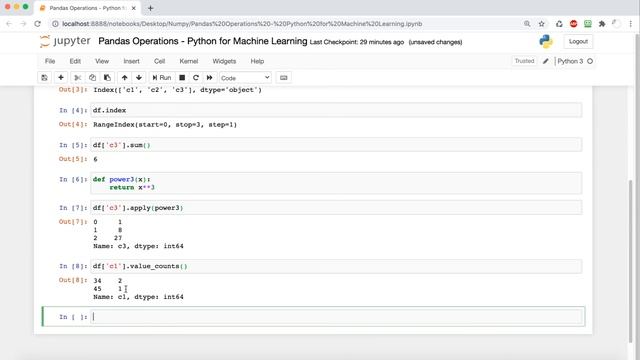This screenshot has height=360, width=640.
Task: Move selected cell up arrow
Action: (124, 78)
